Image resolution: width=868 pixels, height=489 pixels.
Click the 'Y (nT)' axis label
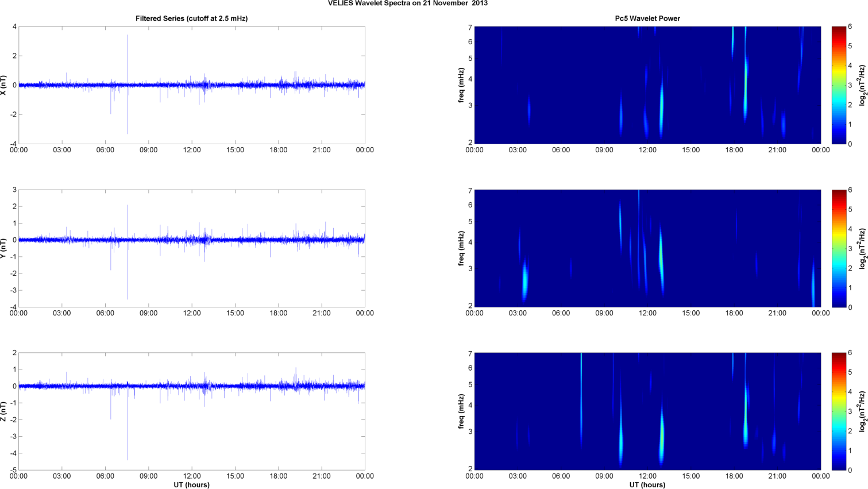click(4, 248)
